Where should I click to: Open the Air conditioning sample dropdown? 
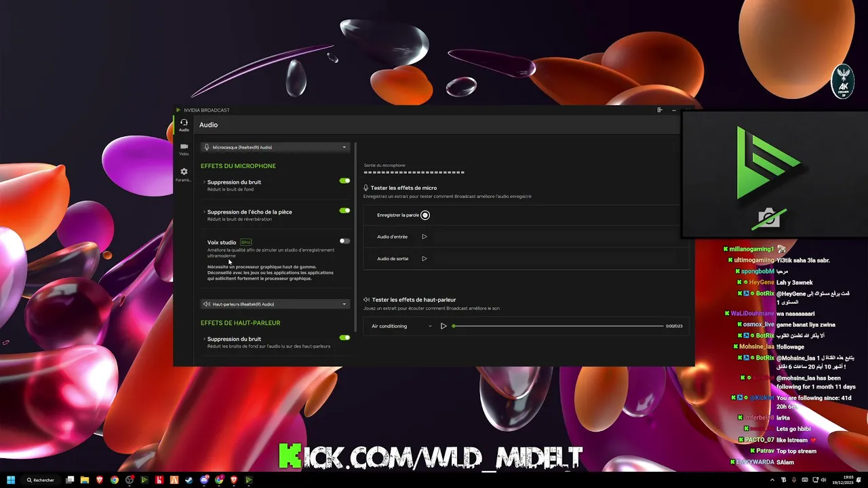point(401,326)
